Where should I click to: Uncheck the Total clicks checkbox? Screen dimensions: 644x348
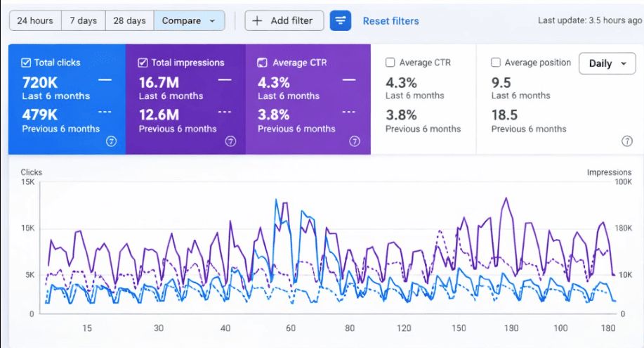pyautogui.click(x=26, y=63)
